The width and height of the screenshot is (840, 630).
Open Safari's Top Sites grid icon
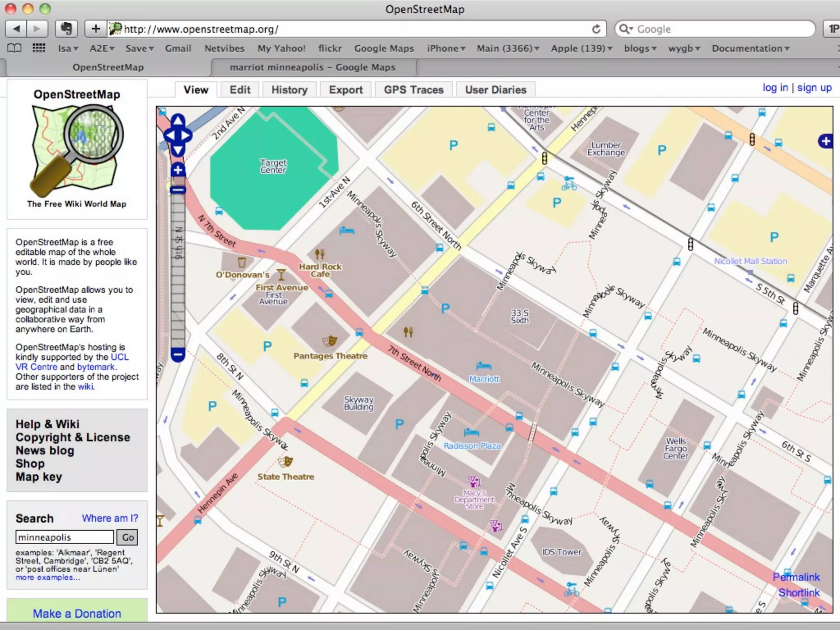click(39, 48)
